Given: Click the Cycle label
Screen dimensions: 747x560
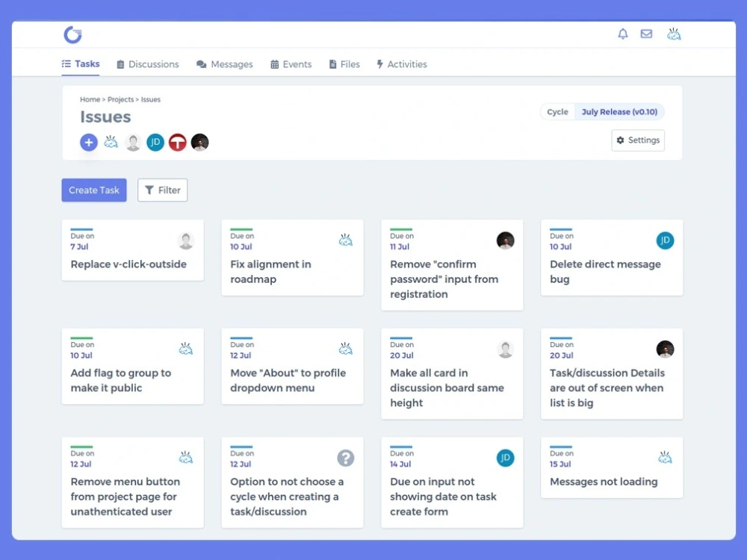Looking at the screenshot, I should (x=557, y=112).
